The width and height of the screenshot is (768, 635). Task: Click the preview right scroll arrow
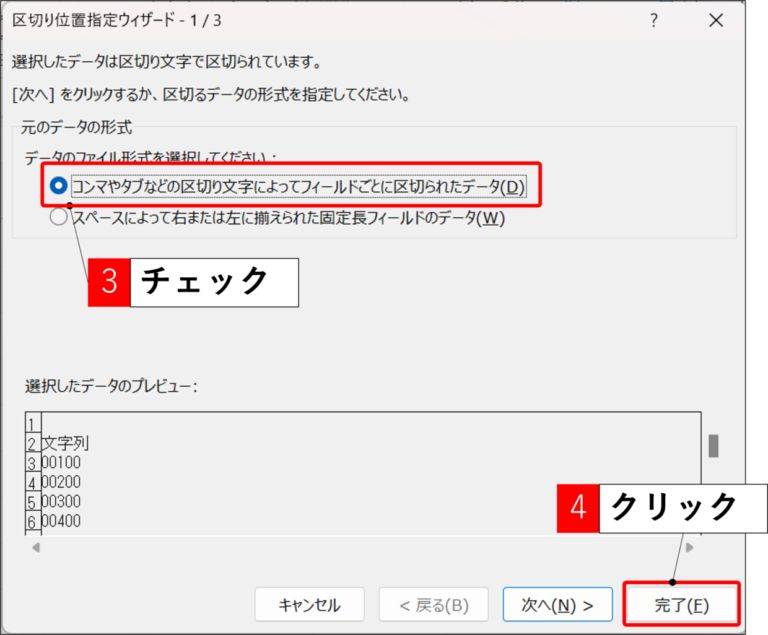(690, 548)
